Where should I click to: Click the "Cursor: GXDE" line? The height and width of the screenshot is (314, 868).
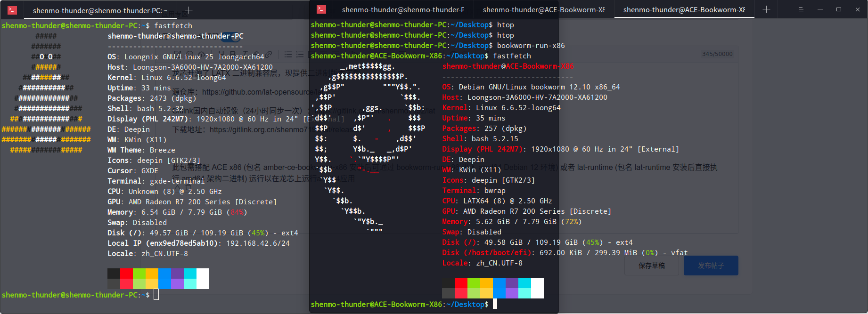tap(133, 171)
